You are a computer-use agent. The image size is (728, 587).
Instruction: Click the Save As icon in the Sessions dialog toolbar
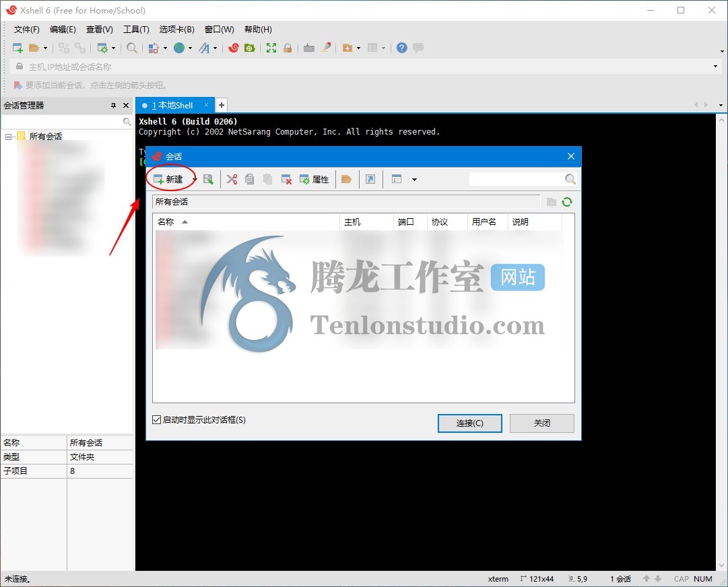tap(208, 179)
